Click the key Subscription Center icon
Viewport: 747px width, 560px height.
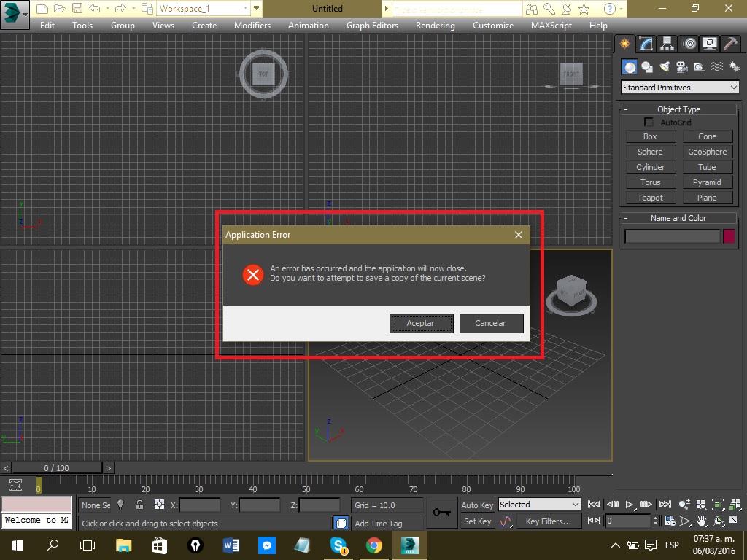pyautogui.click(x=549, y=9)
